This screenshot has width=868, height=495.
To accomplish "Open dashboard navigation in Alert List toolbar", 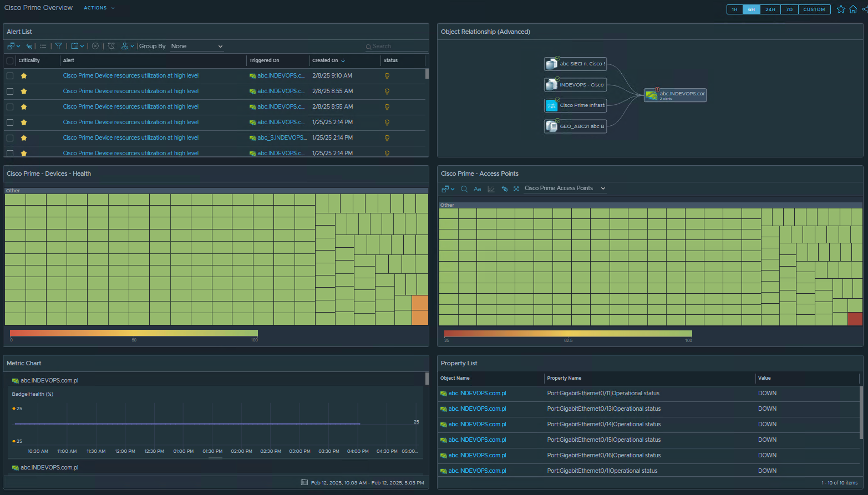I will tap(11, 46).
